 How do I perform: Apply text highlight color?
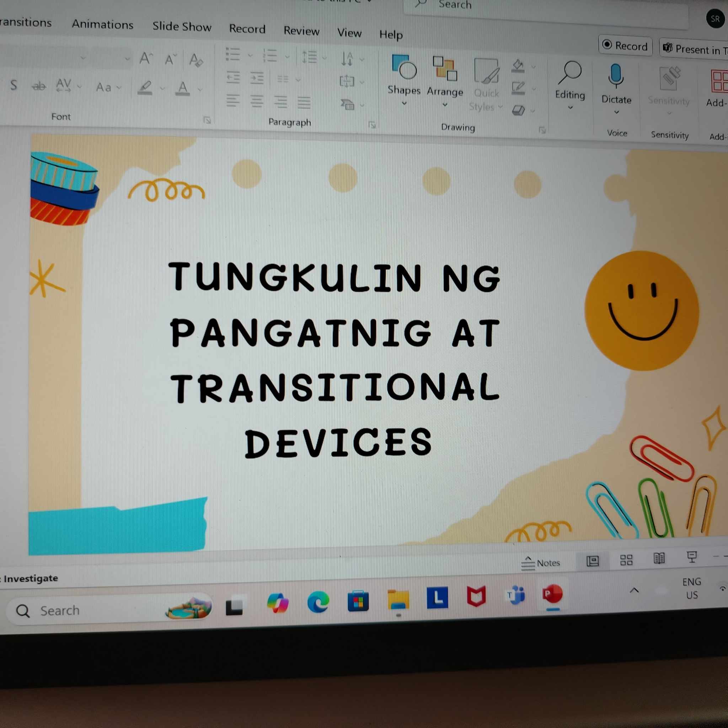click(145, 88)
